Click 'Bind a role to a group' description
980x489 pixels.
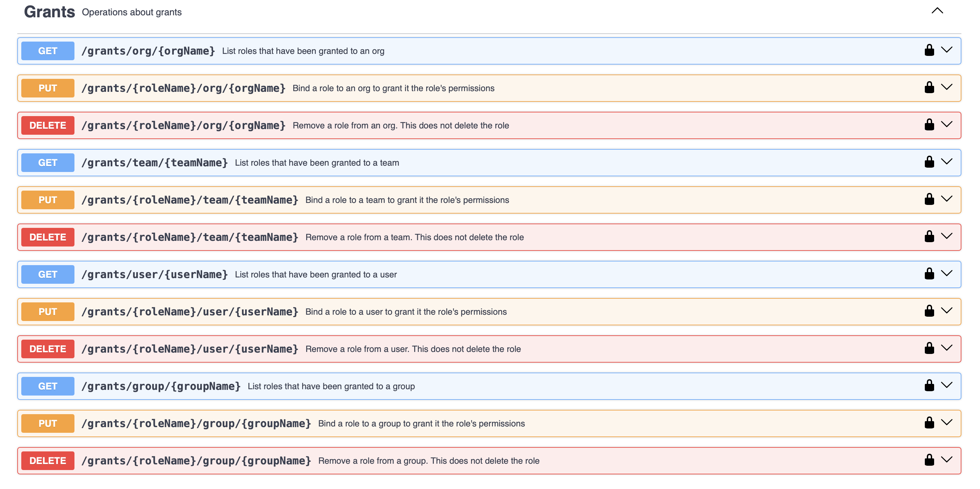[421, 423]
